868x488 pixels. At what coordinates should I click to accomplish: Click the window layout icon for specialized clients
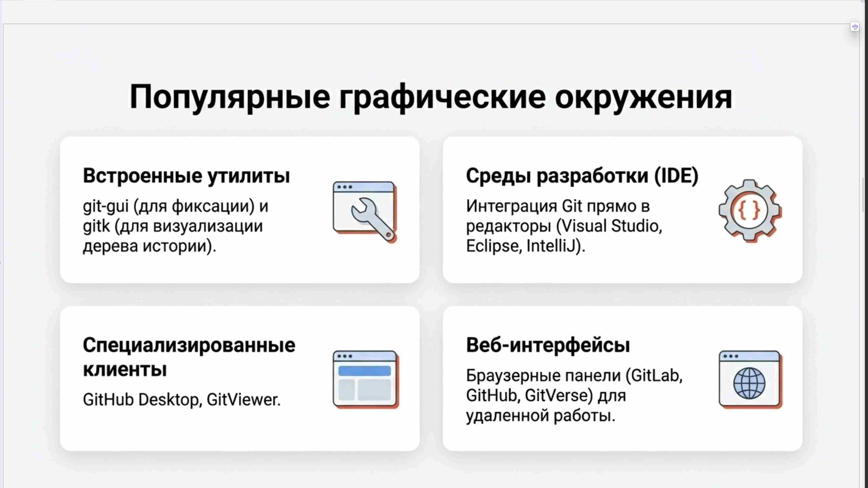(x=366, y=380)
